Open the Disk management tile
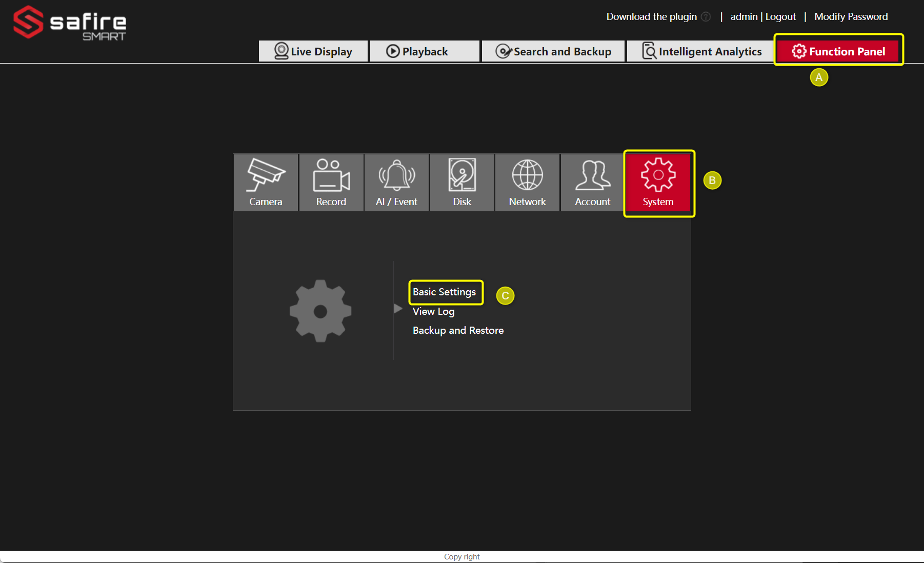 pos(462,183)
